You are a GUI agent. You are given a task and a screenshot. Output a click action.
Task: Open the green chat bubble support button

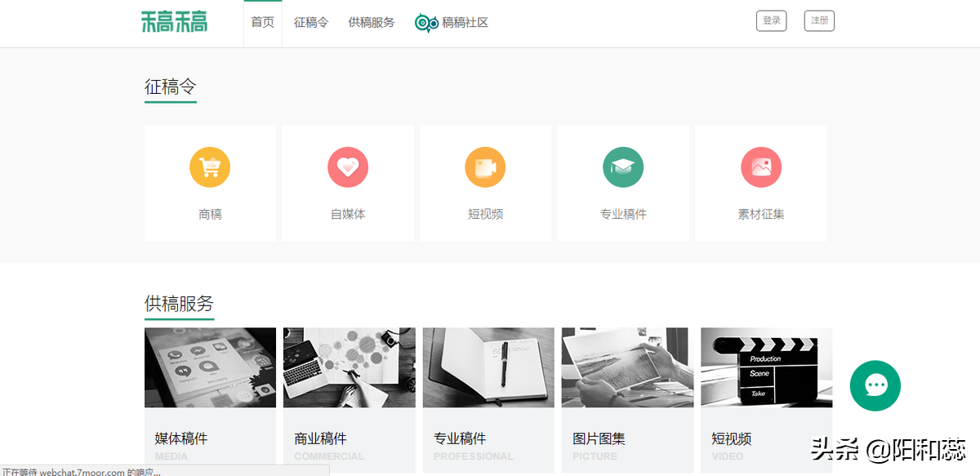[875, 385]
